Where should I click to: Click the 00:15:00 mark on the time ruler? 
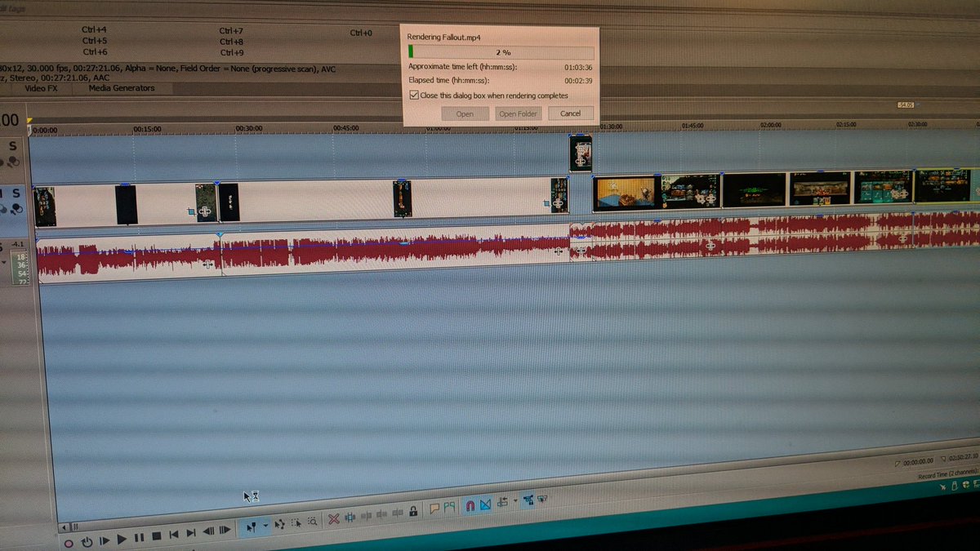[x=147, y=129]
